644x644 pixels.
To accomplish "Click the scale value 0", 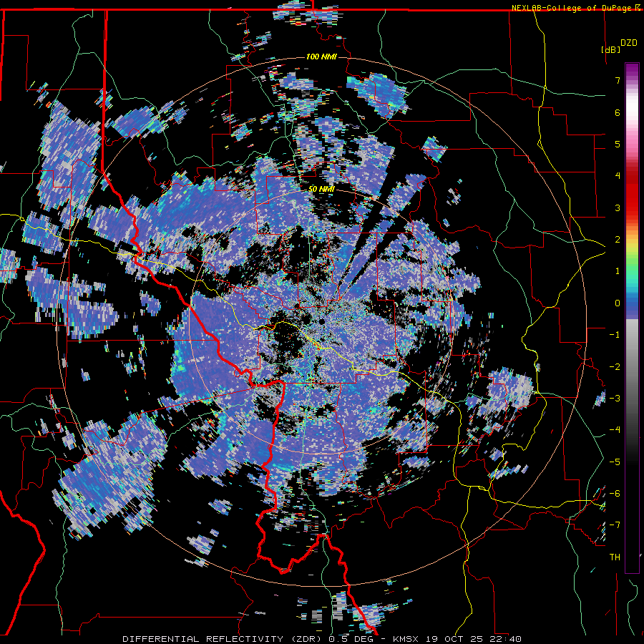I will (618, 303).
